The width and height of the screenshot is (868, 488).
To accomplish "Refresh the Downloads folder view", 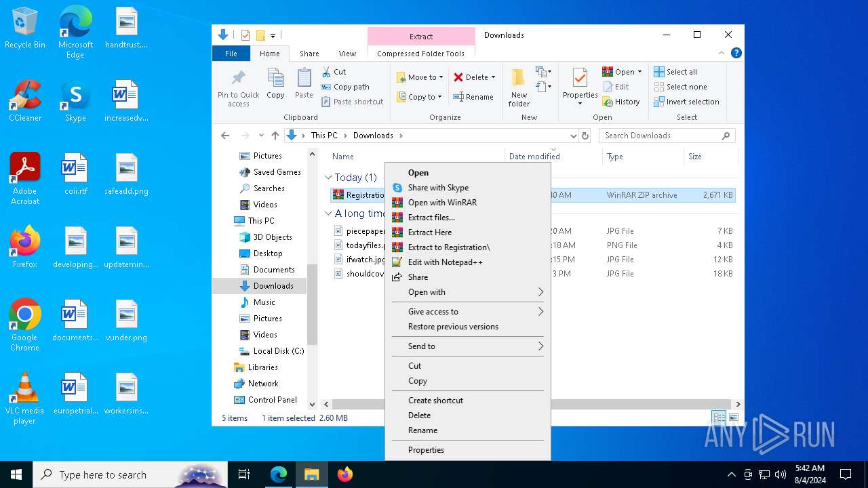I will tap(585, 136).
